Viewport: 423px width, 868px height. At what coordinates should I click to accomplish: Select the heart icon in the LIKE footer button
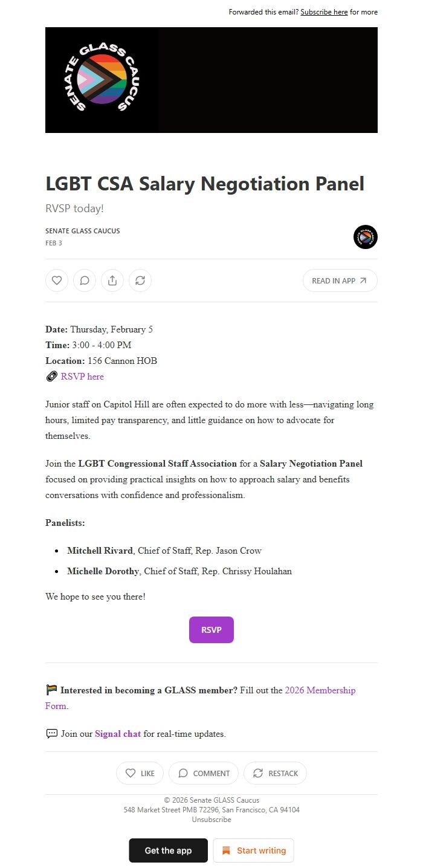coord(131,773)
